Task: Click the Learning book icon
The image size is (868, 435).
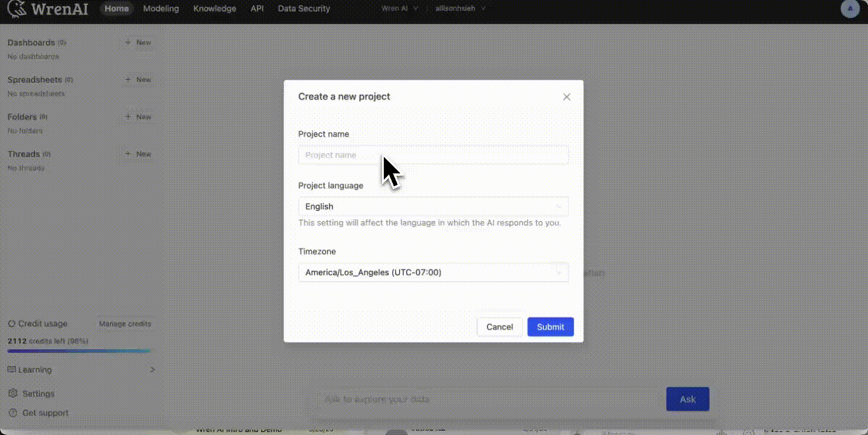Action: point(11,370)
